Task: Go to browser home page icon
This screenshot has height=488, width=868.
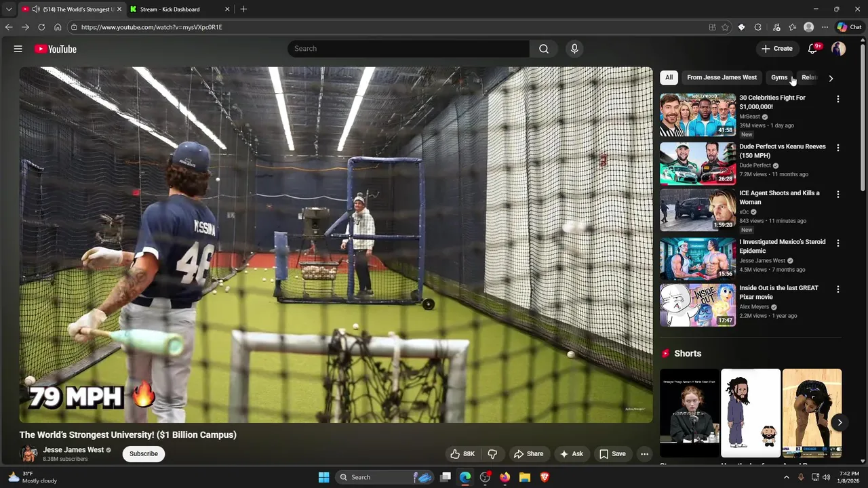Action: click(58, 27)
